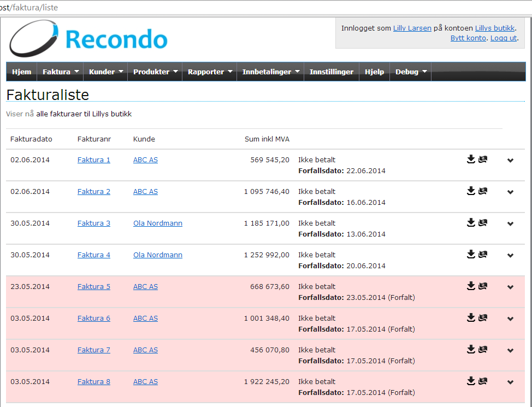Open customer Ola Nordmann on Faktura 3
Viewport: 532px width, 407px height.
click(157, 223)
